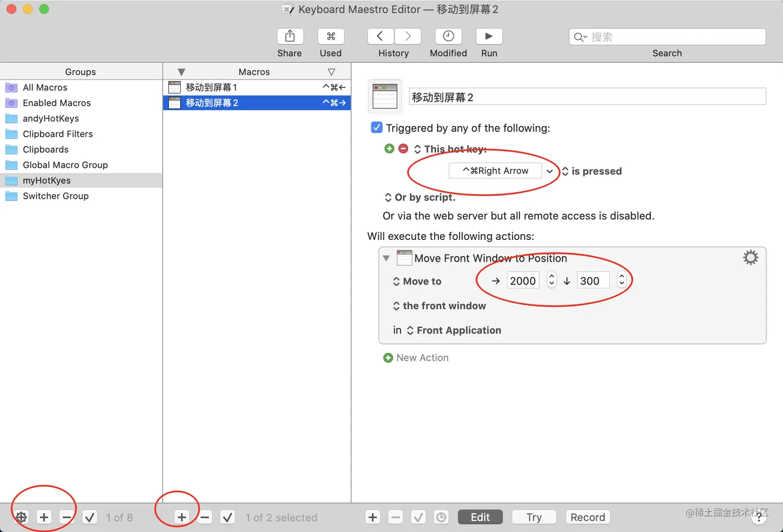Click horizontal position field 2000

pos(523,281)
